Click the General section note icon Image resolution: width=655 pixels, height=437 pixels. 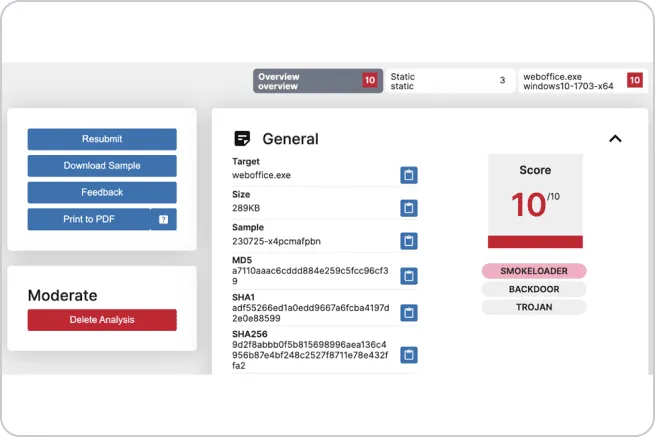coord(242,138)
